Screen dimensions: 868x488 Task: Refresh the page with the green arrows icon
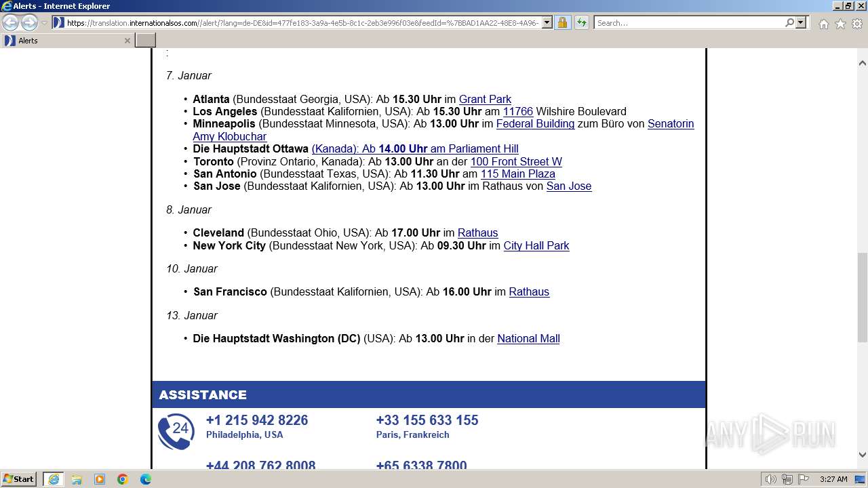(582, 22)
